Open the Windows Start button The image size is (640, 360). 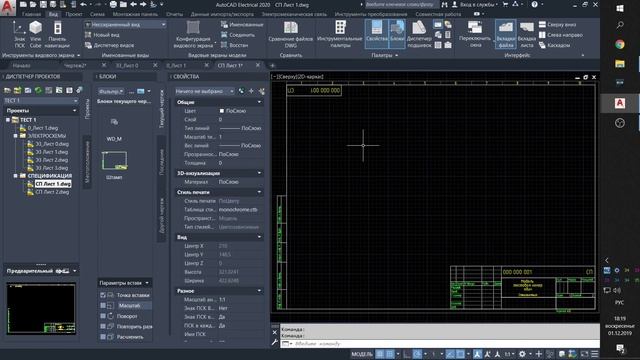[x=620, y=8]
